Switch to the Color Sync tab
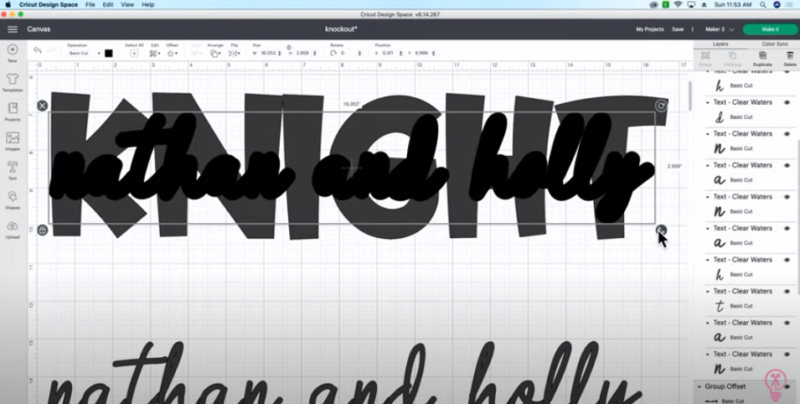 point(774,44)
